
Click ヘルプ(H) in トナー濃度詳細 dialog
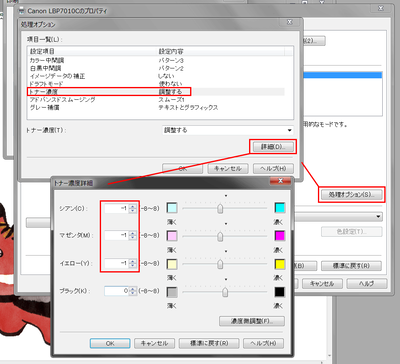tap(263, 343)
